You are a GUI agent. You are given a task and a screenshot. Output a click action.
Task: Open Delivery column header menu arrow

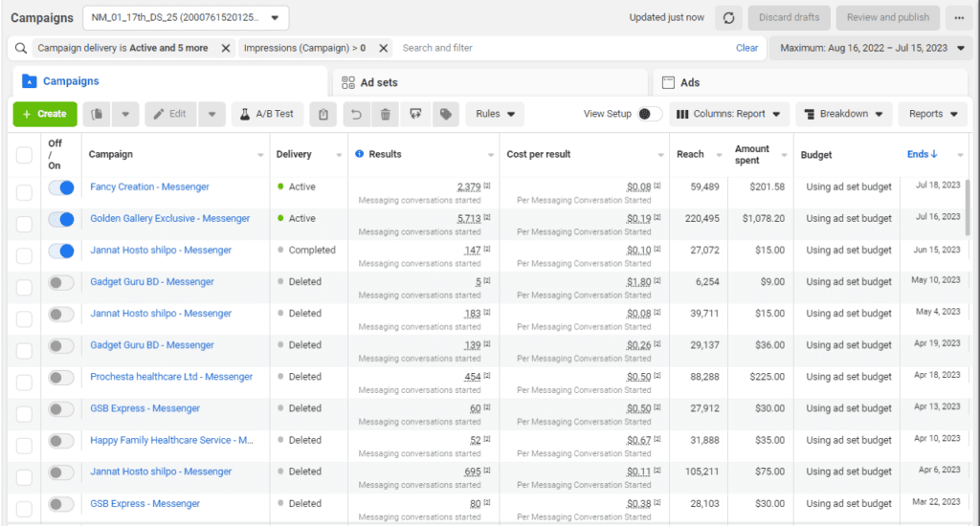(339, 155)
